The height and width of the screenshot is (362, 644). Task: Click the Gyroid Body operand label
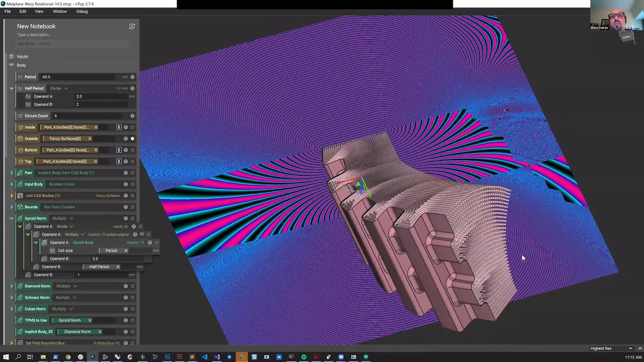[83, 242]
